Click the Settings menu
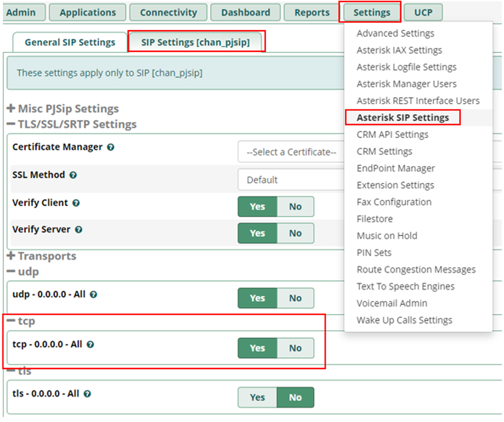504x422 pixels. point(372,13)
